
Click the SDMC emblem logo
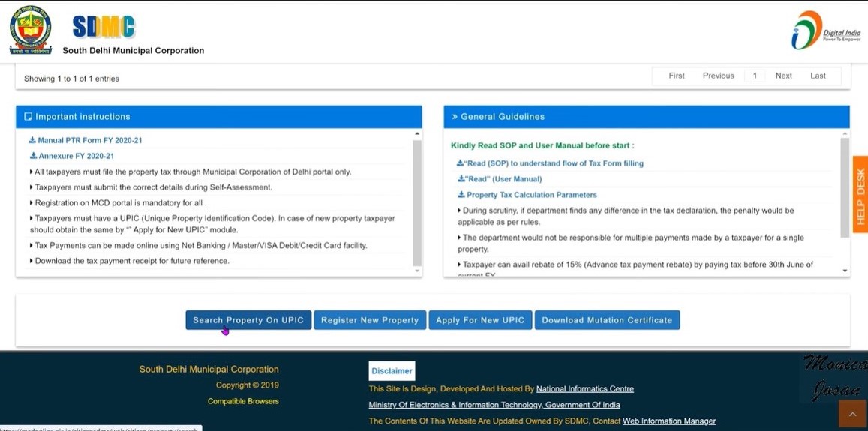coord(31,30)
